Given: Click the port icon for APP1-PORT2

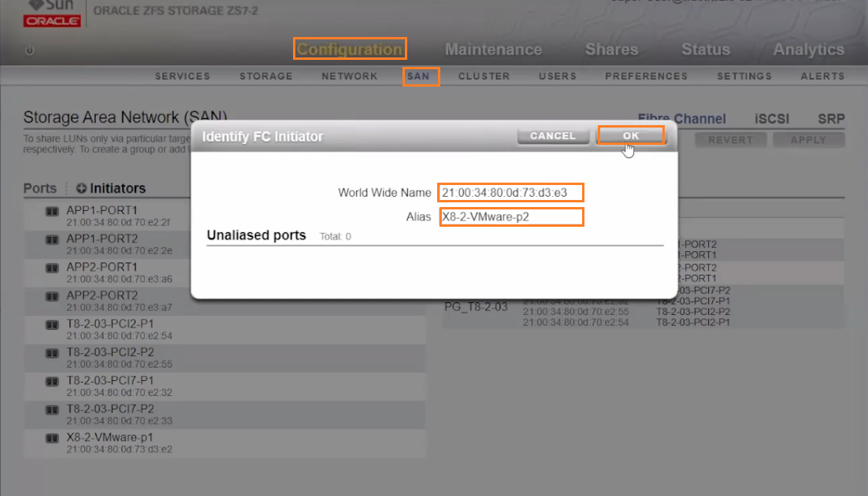Looking at the screenshot, I should pos(52,239).
